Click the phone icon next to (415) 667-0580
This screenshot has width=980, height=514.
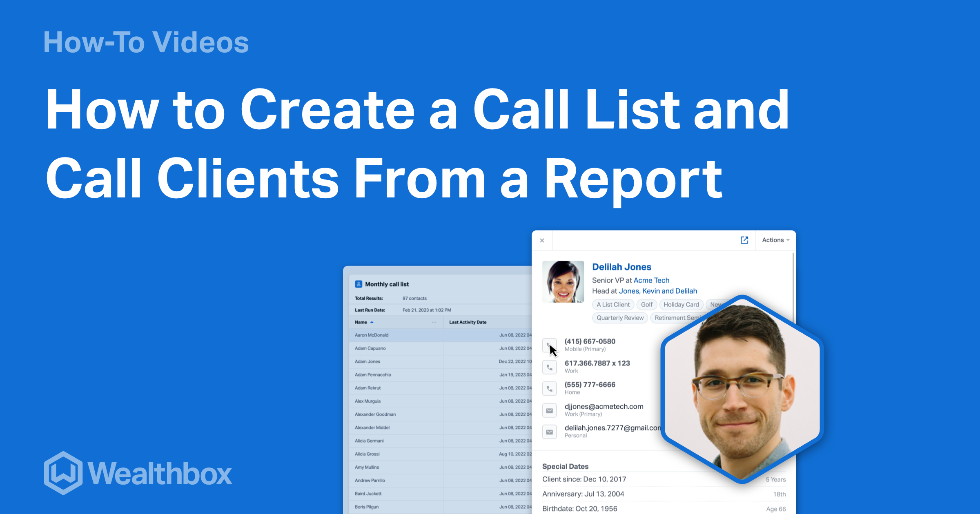click(x=550, y=345)
